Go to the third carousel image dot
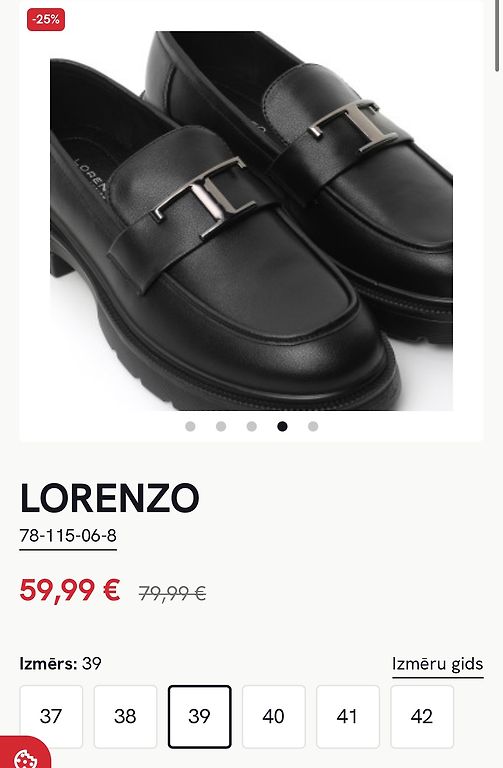503x768 pixels. (252, 427)
